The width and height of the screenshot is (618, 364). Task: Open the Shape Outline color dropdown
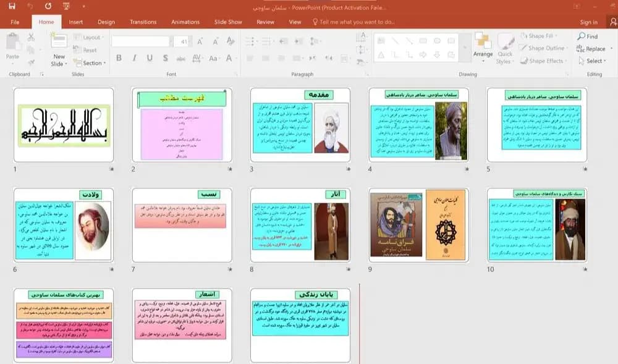tap(543, 48)
